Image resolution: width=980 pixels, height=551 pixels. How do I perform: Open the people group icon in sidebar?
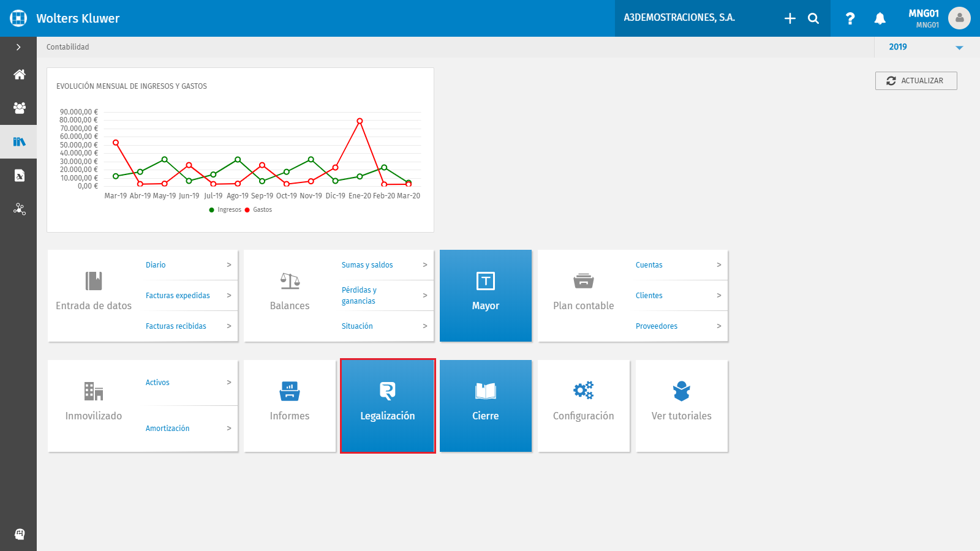pos(19,108)
